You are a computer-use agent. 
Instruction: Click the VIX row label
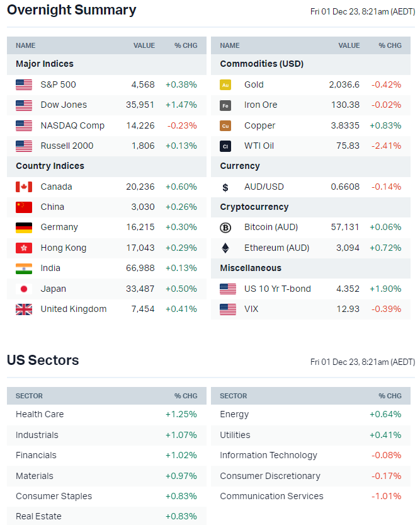coord(251,309)
